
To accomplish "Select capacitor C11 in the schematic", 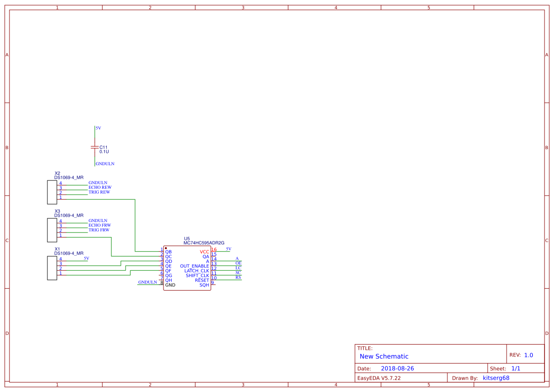I will [95, 148].
